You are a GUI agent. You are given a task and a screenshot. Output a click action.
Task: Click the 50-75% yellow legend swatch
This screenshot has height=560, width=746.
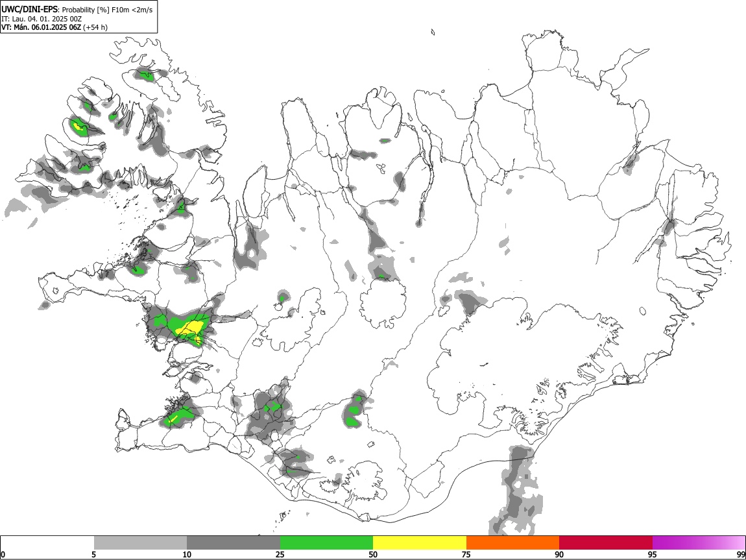tap(420, 542)
